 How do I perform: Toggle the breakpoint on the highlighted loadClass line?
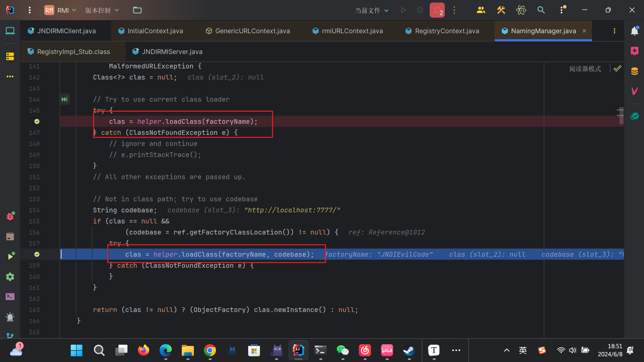pyautogui.click(x=37, y=254)
